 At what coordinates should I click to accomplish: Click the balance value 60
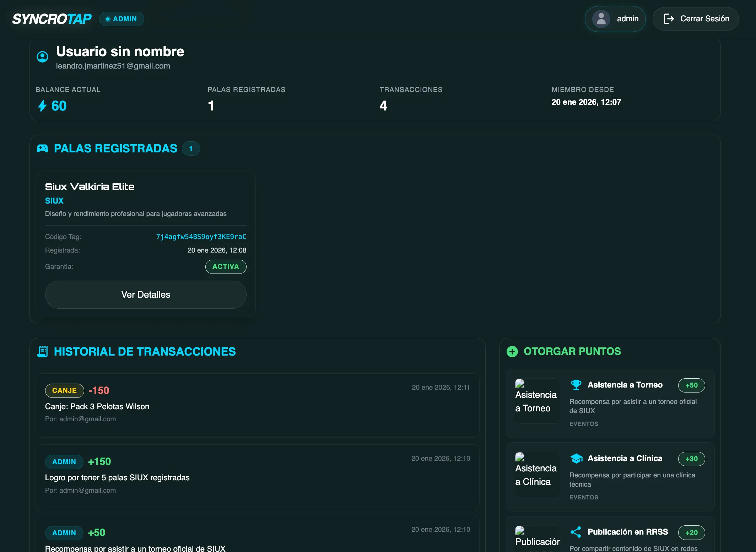(x=59, y=105)
